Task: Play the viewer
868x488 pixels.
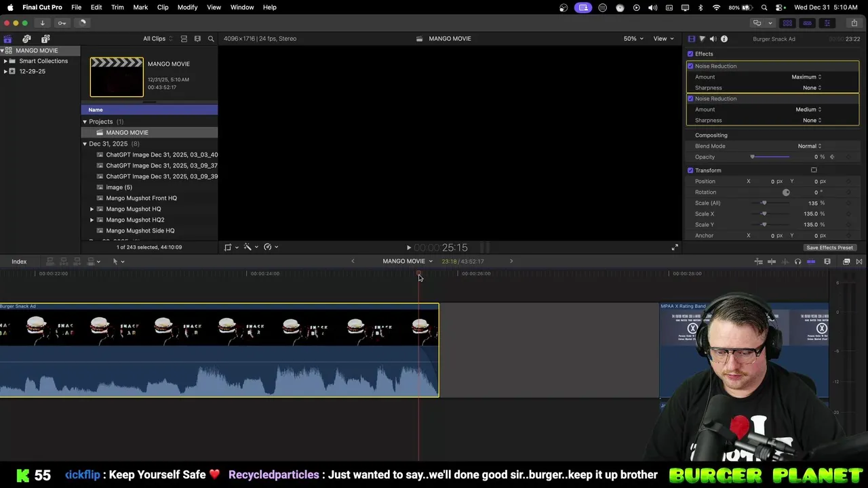Action: click(x=408, y=248)
